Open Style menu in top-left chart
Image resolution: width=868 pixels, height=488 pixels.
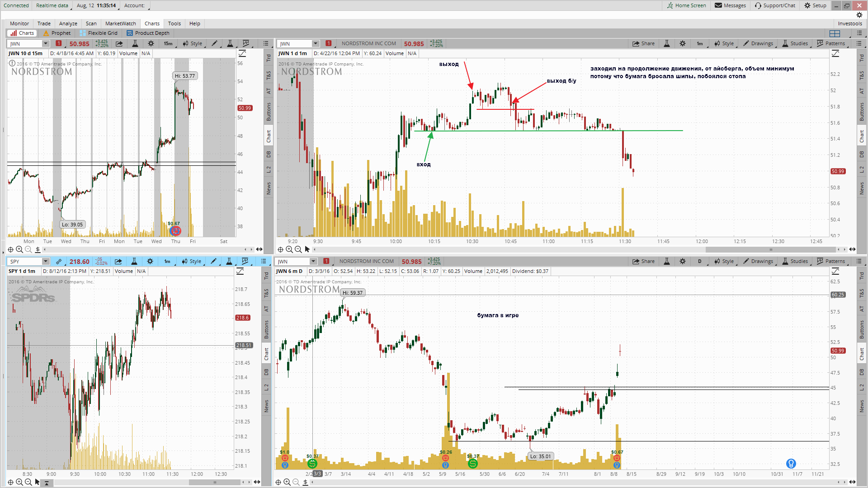click(193, 43)
